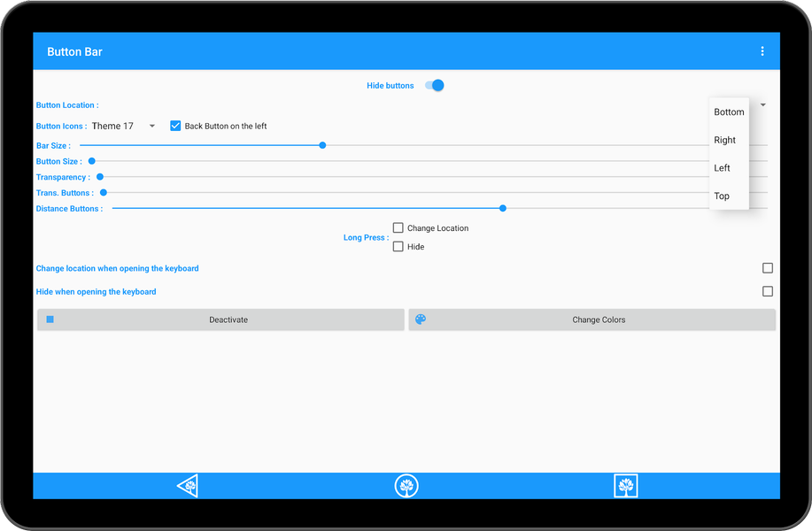Click the Button Location label
The width and height of the screenshot is (812, 531).
[x=67, y=105]
